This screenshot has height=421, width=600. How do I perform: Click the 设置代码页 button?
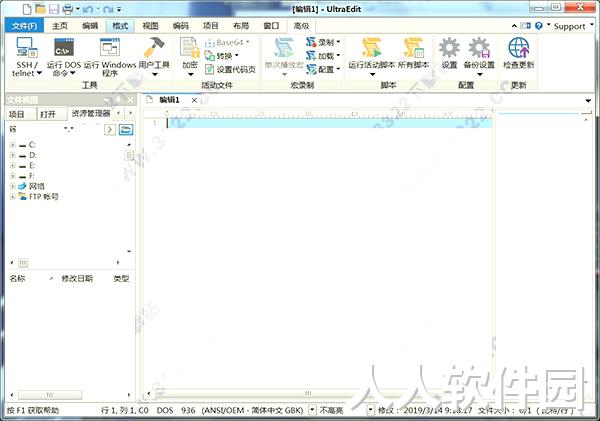[230, 69]
